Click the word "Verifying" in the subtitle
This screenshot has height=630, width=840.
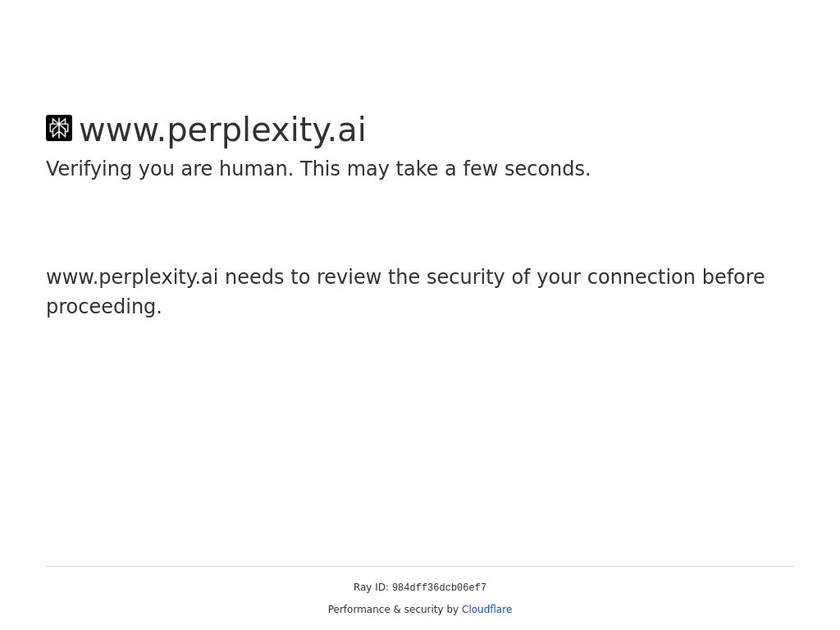[x=89, y=169]
